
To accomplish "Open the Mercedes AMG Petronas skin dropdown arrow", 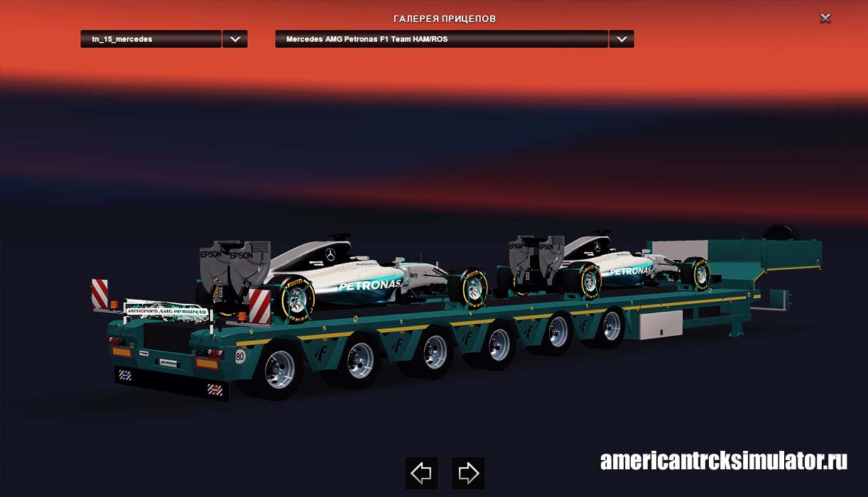I will click(x=622, y=39).
